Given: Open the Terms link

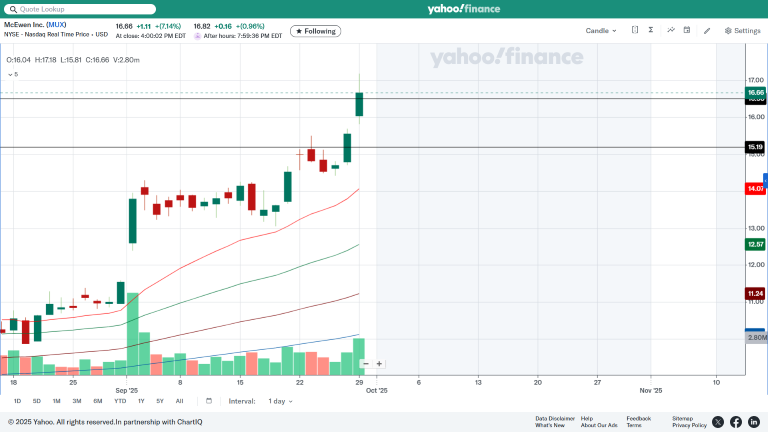Looking at the screenshot, I should click(x=634, y=425).
